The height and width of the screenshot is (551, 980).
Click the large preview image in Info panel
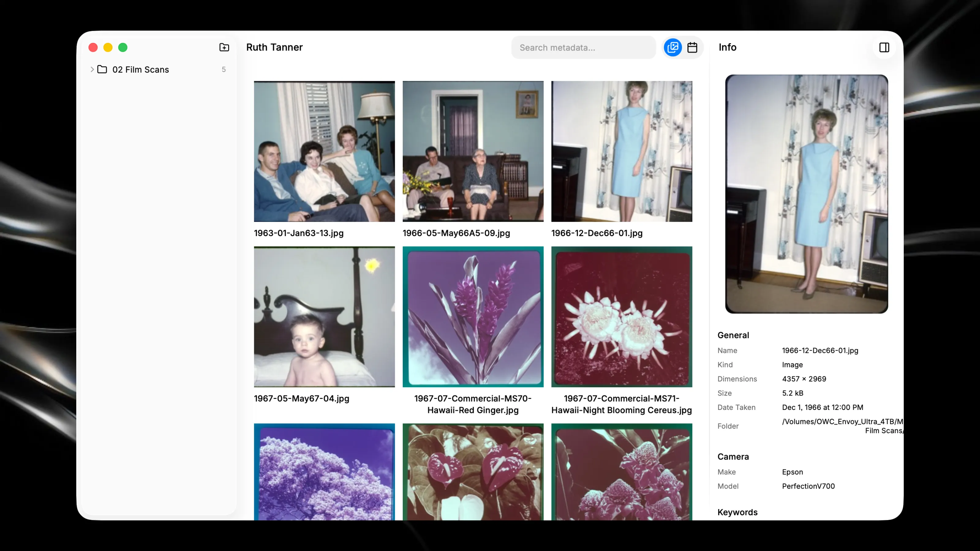pos(807,194)
